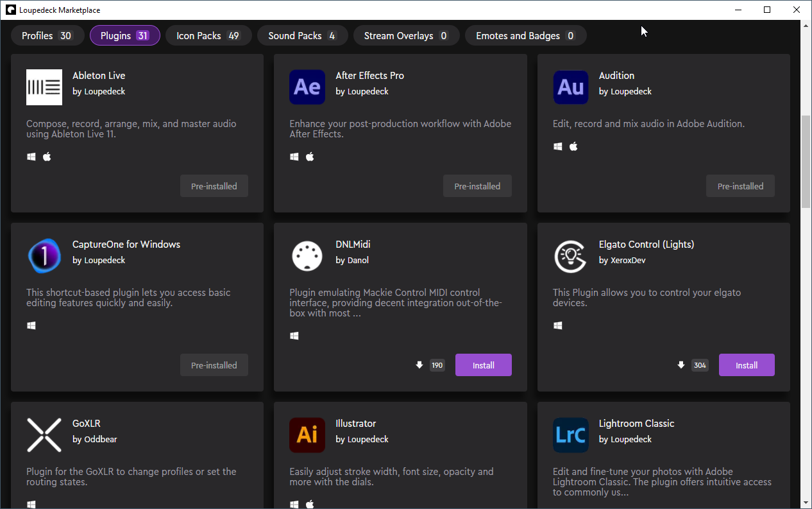Click the After Effects Pro Ae icon
The width and height of the screenshot is (812, 509).
click(x=307, y=87)
